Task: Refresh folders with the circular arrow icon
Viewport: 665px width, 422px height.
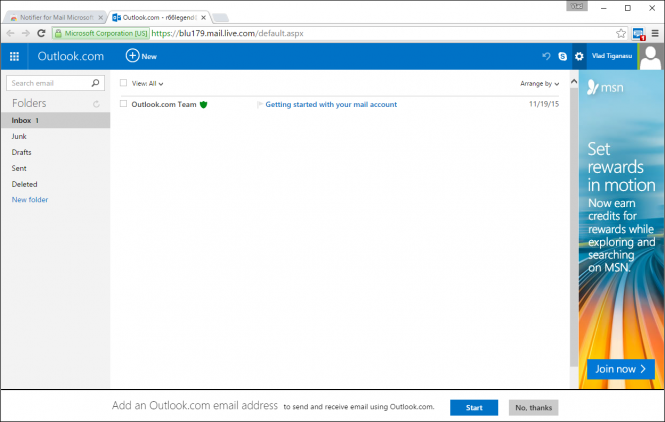Action: 96,104
